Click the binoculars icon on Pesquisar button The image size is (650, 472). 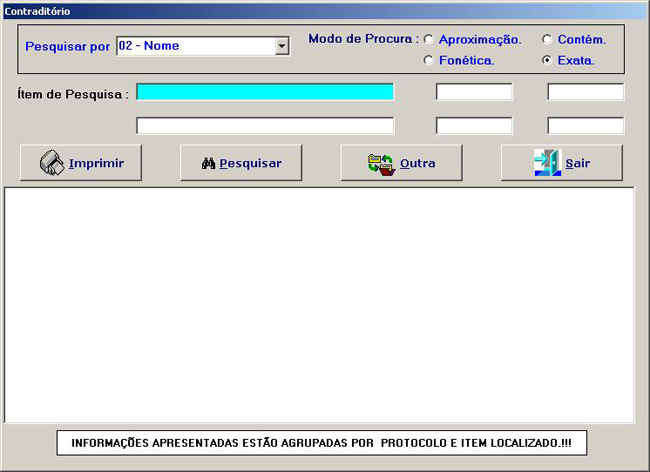[x=208, y=163]
